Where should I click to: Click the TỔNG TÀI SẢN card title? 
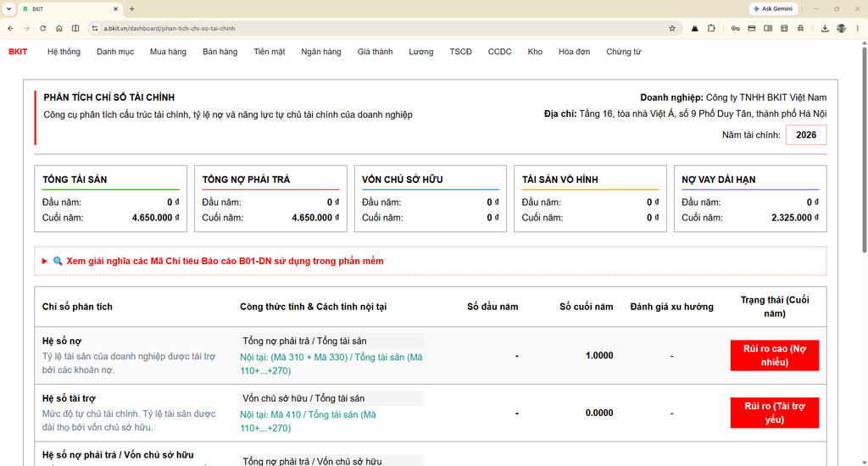pyautogui.click(x=75, y=180)
